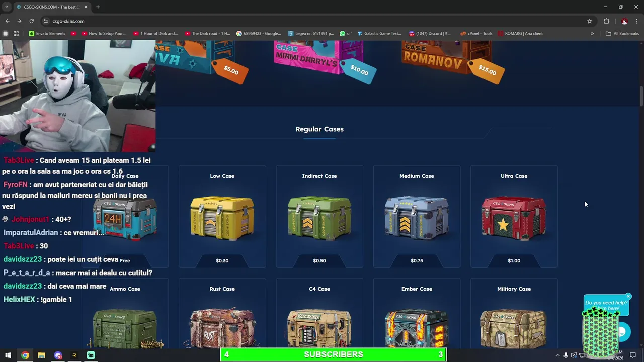Close the CSGO-SKINS.COM tab
Image resolution: width=644 pixels, height=362 pixels.
click(86, 7)
